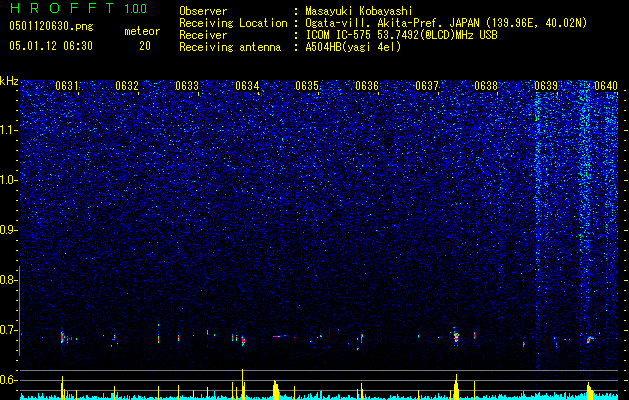629x400 pixels.
Task: Click the 1.0 kHz axis label
Action: click(9, 180)
